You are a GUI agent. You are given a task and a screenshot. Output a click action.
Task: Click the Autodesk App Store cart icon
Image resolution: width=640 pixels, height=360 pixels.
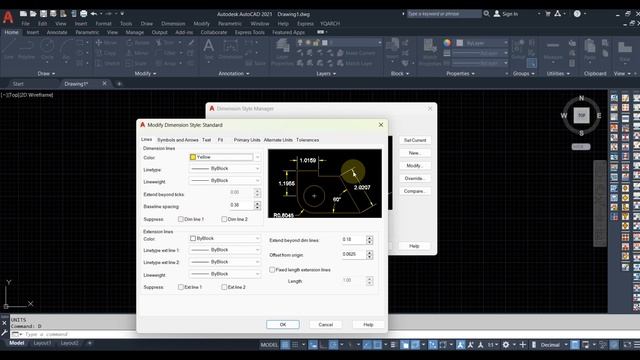point(548,14)
